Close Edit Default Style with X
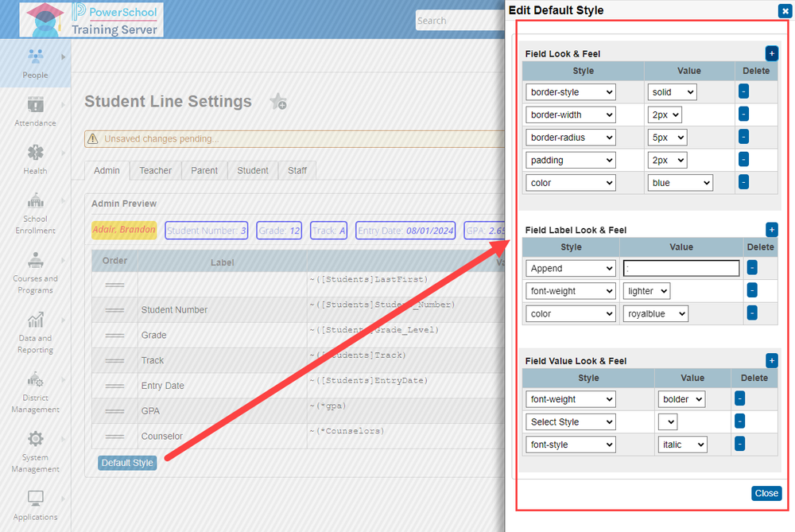Screen dimensions: 795x532 pyautogui.click(x=785, y=10)
